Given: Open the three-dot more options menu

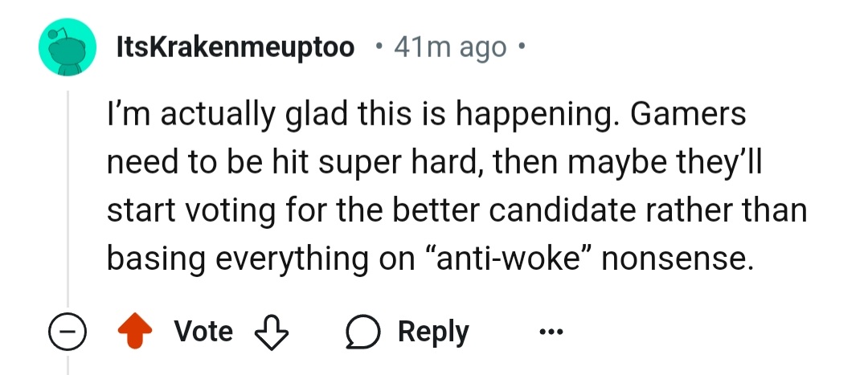Looking at the screenshot, I should pyautogui.click(x=551, y=332).
